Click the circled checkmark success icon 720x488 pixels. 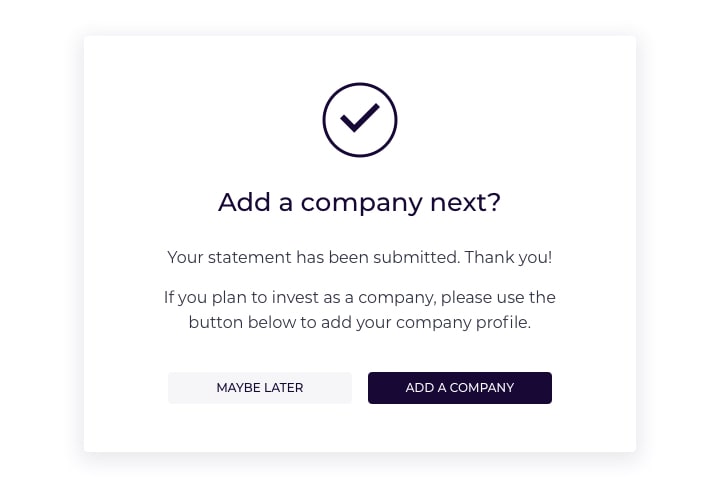click(360, 120)
